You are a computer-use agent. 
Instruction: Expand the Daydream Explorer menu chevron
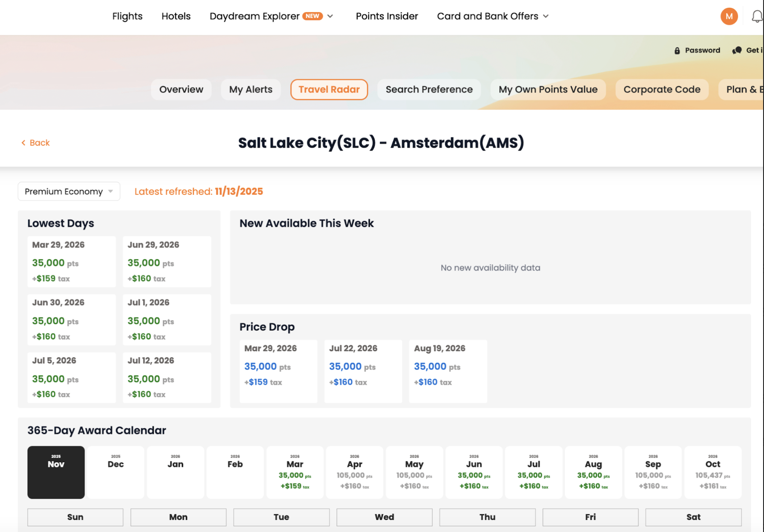[x=330, y=16]
